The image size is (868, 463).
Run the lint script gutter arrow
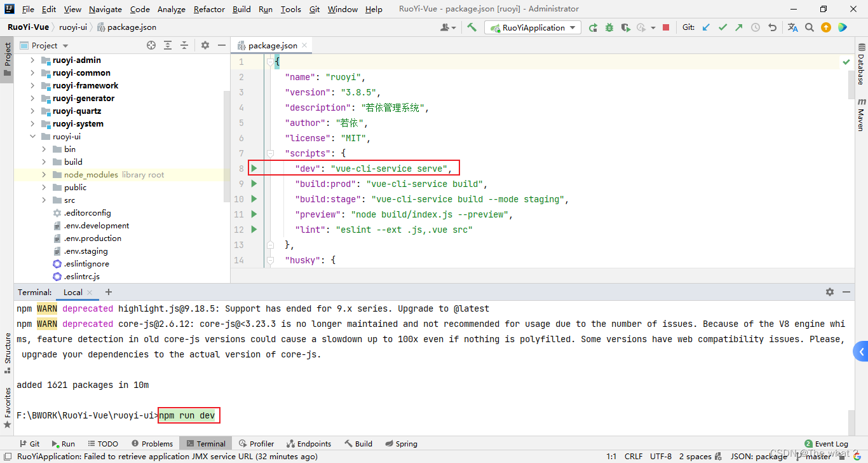pos(254,230)
